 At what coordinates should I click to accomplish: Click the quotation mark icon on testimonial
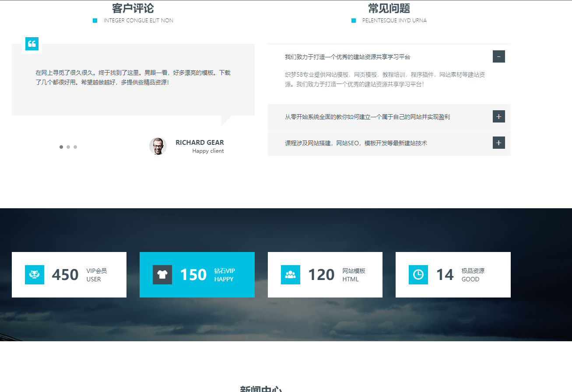coord(32,44)
